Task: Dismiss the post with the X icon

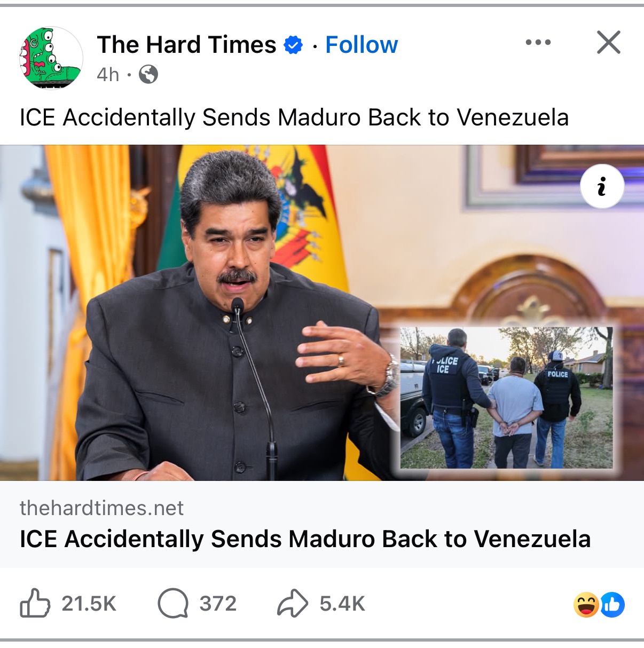Action: tap(608, 42)
